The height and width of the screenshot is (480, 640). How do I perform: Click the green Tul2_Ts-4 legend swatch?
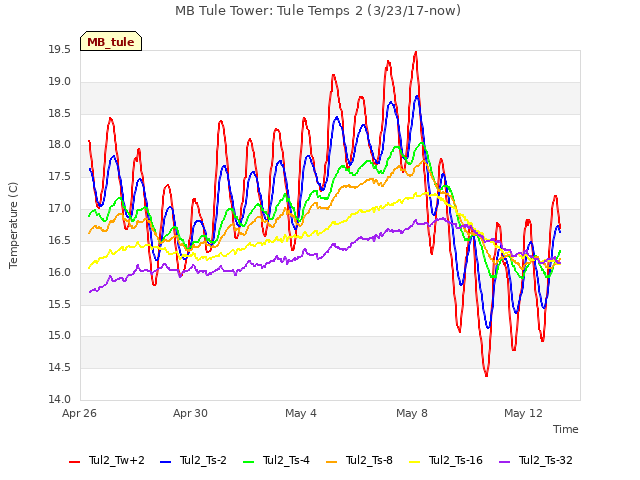click(x=248, y=462)
